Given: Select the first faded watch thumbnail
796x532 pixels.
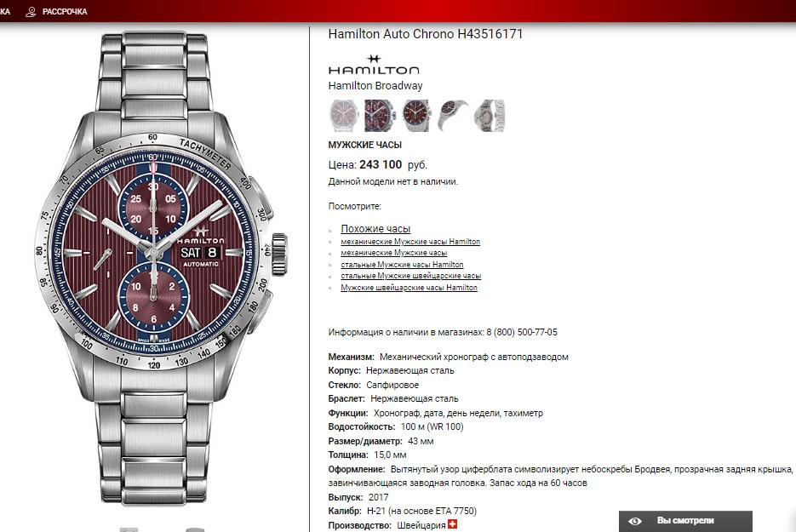Looking at the screenshot, I should [344, 116].
